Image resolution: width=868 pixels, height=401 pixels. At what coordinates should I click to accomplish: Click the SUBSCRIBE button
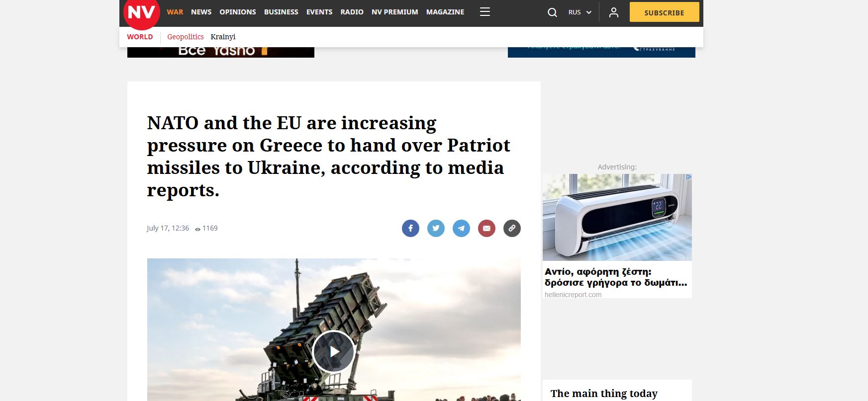point(664,12)
